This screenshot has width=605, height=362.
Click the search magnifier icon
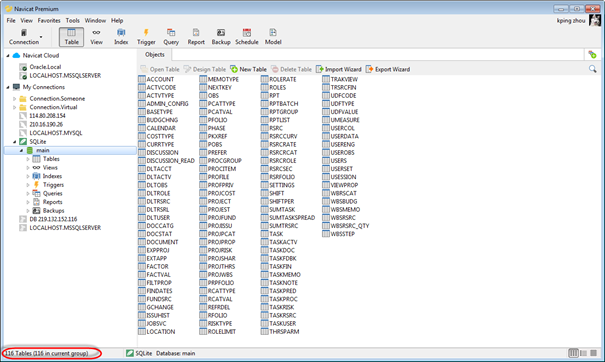[x=593, y=69]
